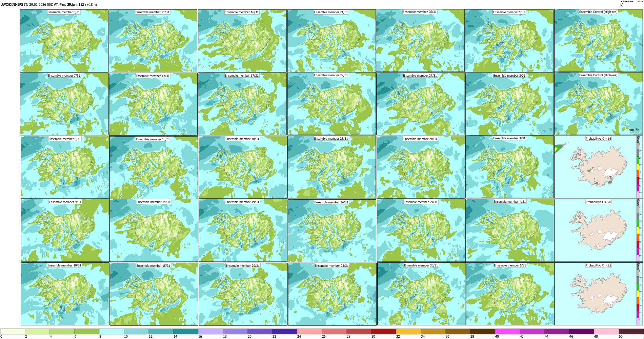Viewport: 644px width, 339px height.
Task: Click the 'Ensemble member 25/31' title
Action: [x=332, y=265]
